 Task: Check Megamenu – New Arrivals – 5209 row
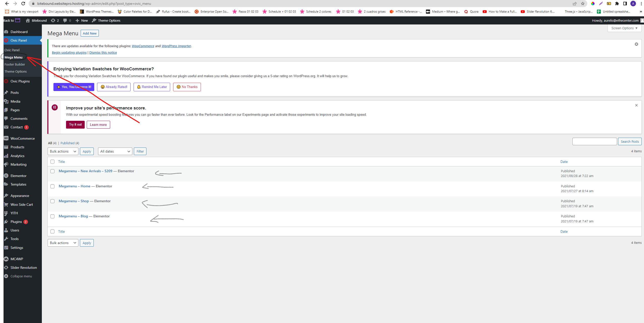coord(52,171)
